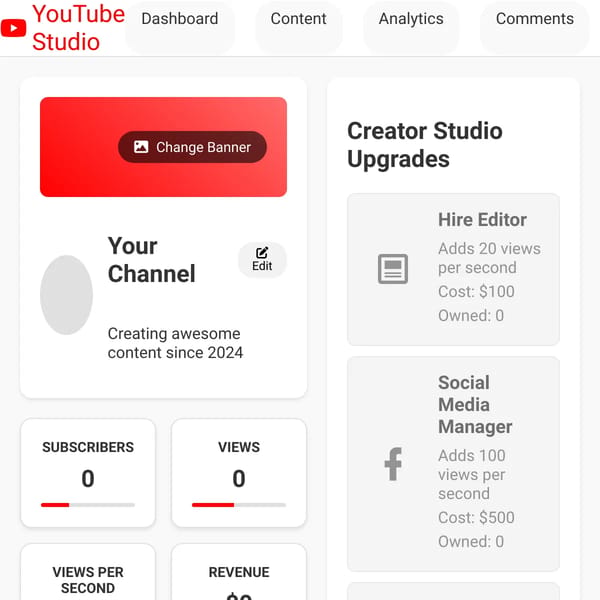The width and height of the screenshot is (600, 600).
Task: Click the Views Per Second card
Action: coord(88,572)
